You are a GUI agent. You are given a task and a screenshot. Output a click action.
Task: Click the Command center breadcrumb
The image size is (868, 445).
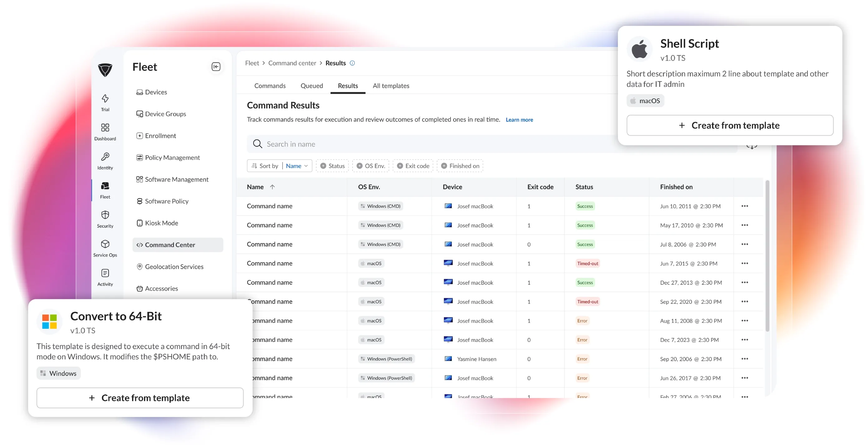coord(292,63)
